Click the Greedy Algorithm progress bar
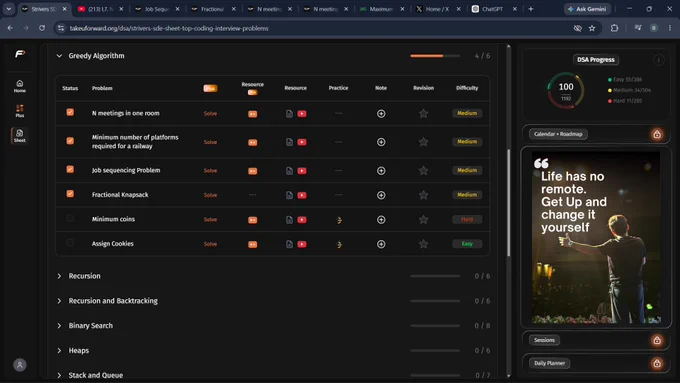This screenshot has width=680, height=383. click(435, 56)
